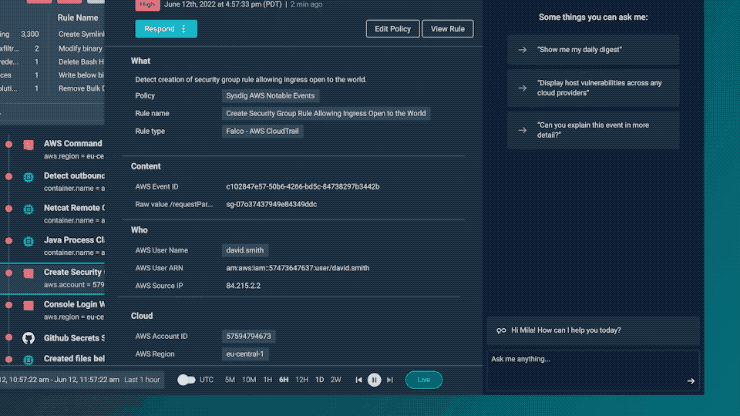740x416 pixels.
Task: Click the container icon of Netcat Remote event
Action: pos(28,209)
